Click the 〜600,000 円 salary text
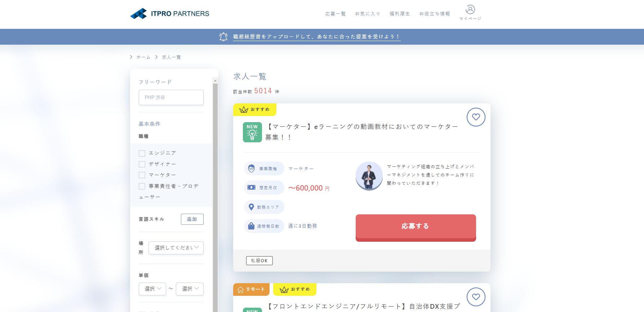Image resolution: width=644 pixels, height=312 pixels. tap(309, 188)
